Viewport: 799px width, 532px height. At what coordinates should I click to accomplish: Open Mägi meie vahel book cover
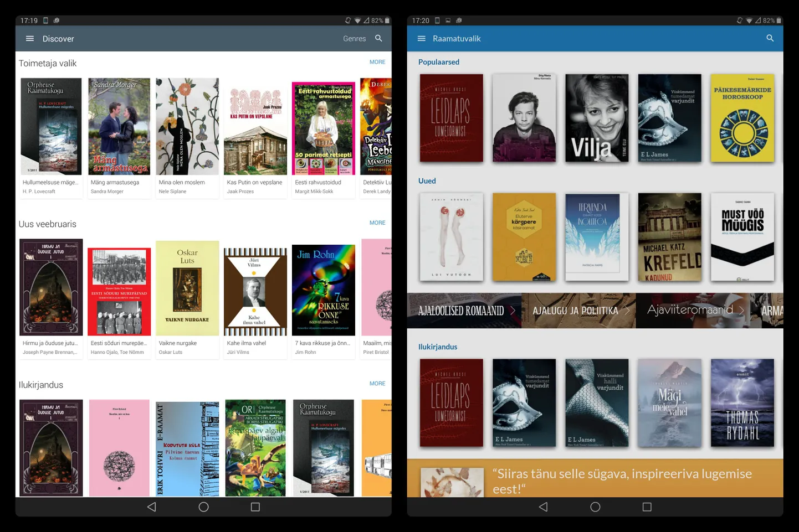pos(669,403)
